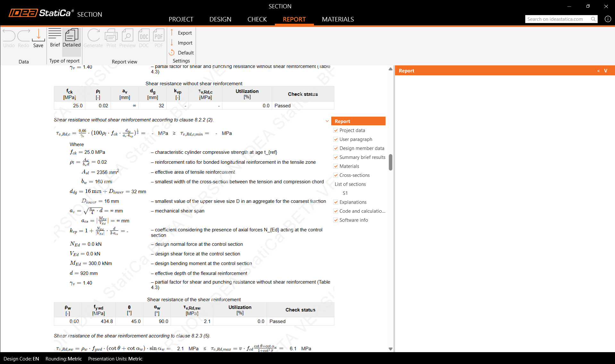This screenshot has height=364, width=615.
Task: Reset settings with the Default icon
Action: [x=172, y=53]
